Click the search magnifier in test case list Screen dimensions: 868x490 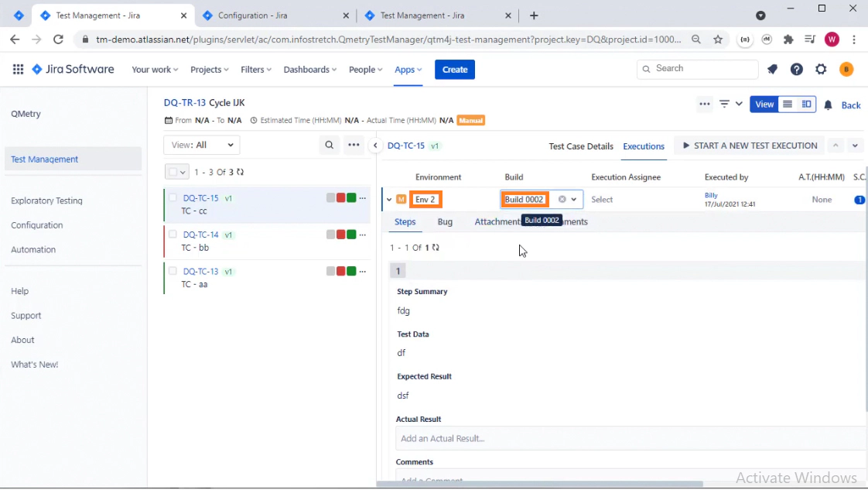pyautogui.click(x=330, y=145)
